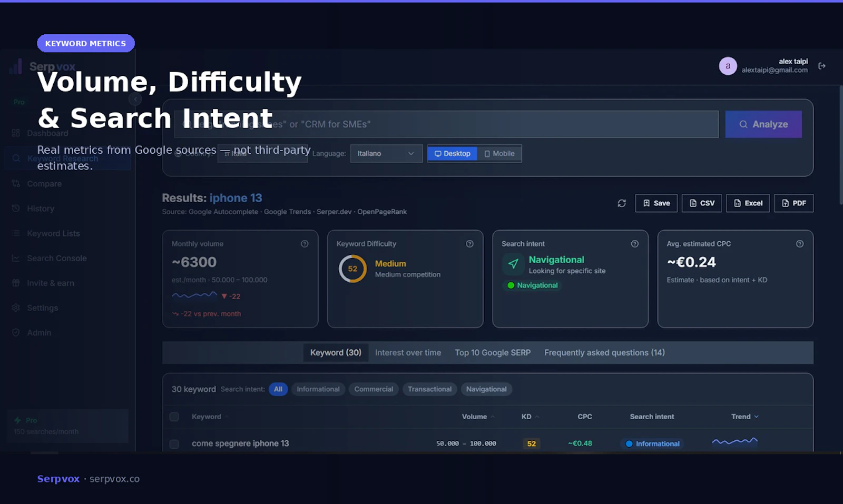This screenshot has width=843, height=504.
Task: Tick the select-all checkbox in the table header
Action: click(x=174, y=417)
